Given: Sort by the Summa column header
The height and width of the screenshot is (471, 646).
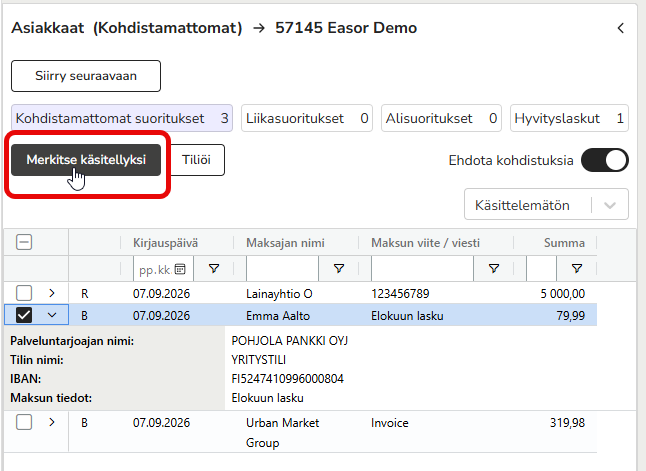Looking at the screenshot, I should [564, 243].
